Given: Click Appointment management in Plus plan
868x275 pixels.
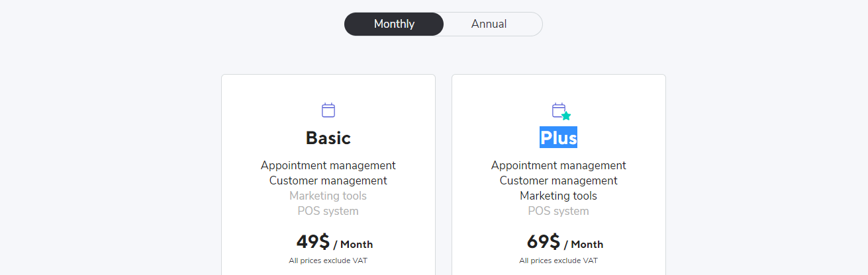Looking at the screenshot, I should [x=558, y=165].
